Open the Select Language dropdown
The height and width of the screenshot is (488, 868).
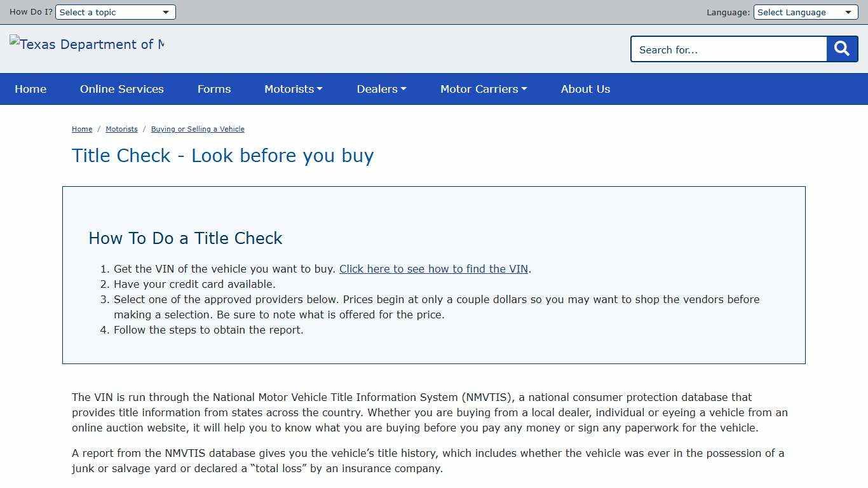coord(805,11)
